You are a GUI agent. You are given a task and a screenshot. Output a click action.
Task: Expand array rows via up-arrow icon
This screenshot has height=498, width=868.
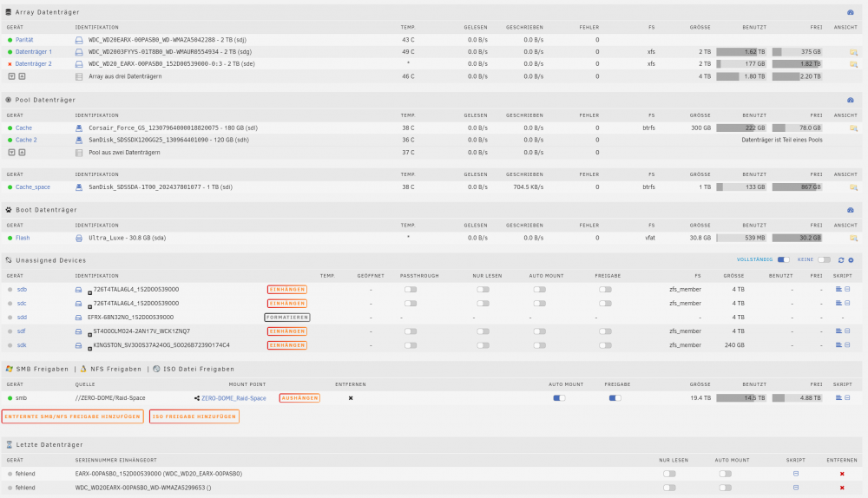pyautogui.click(x=23, y=76)
